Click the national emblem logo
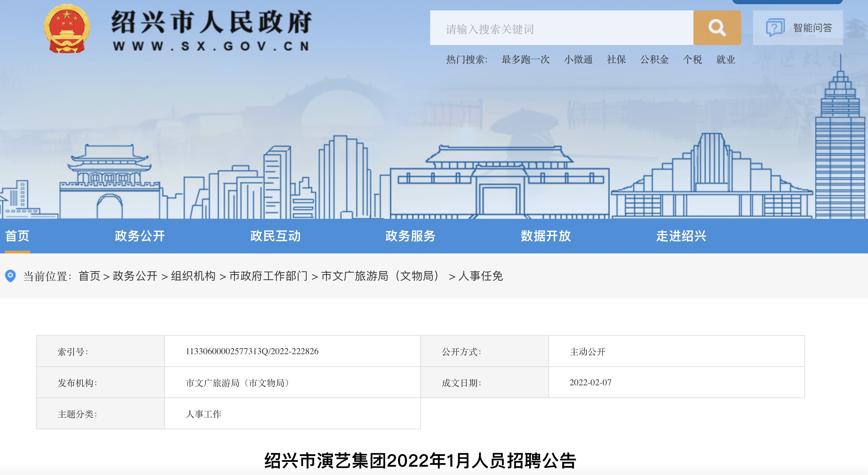The image size is (868, 475). pyautogui.click(x=67, y=28)
